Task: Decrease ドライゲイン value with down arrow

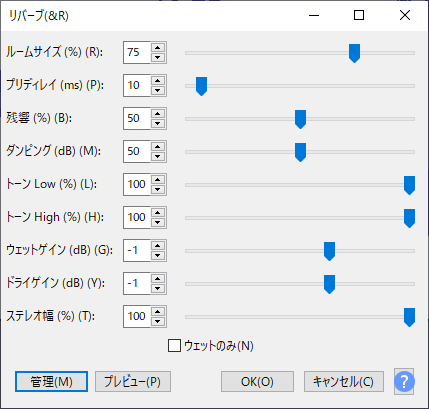Action: tap(158, 288)
